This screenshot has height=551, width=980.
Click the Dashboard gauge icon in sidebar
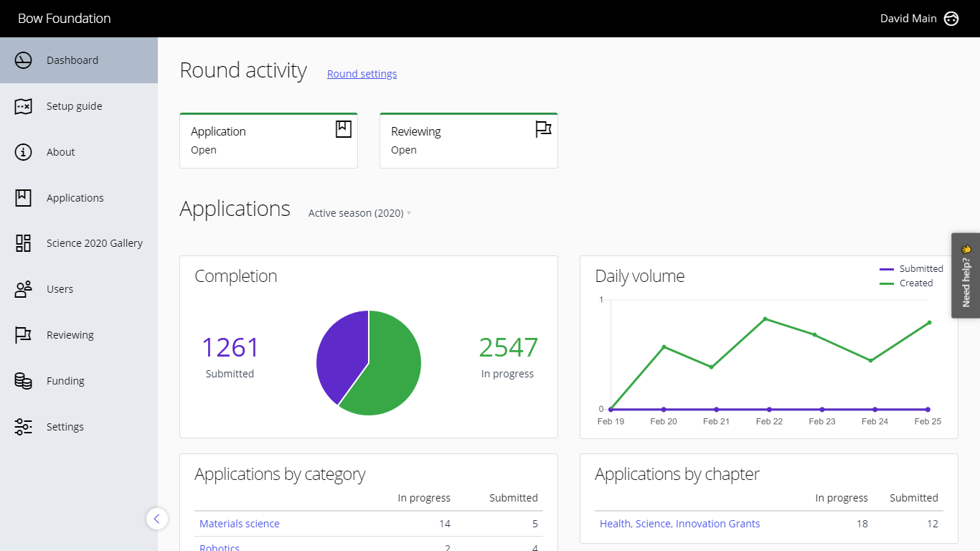click(24, 60)
